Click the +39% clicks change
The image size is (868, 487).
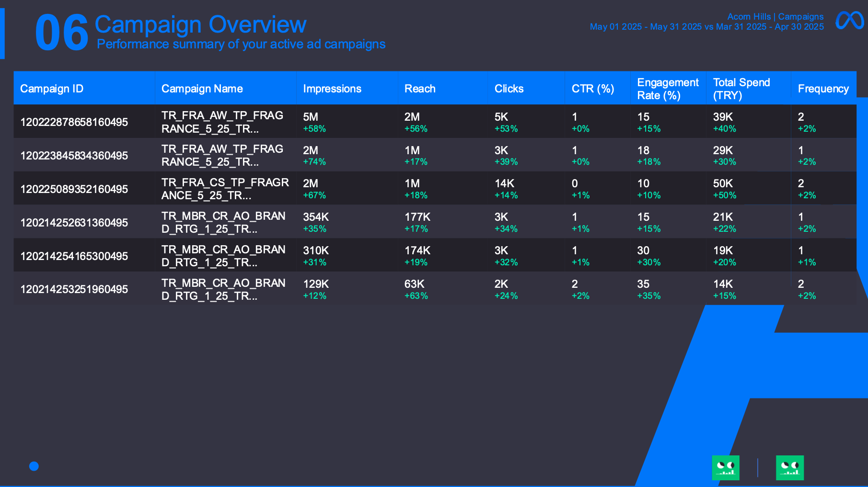click(506, 162)
